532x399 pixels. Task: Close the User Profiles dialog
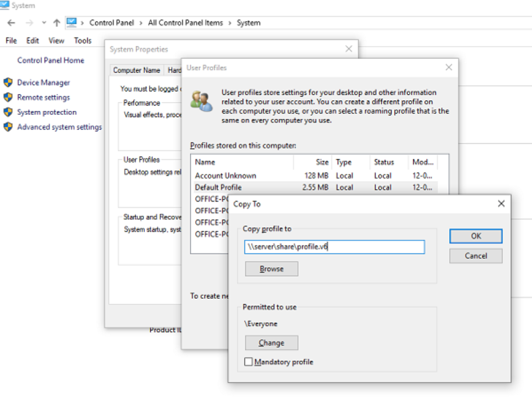pyautogui.click(x=449, y=67)
